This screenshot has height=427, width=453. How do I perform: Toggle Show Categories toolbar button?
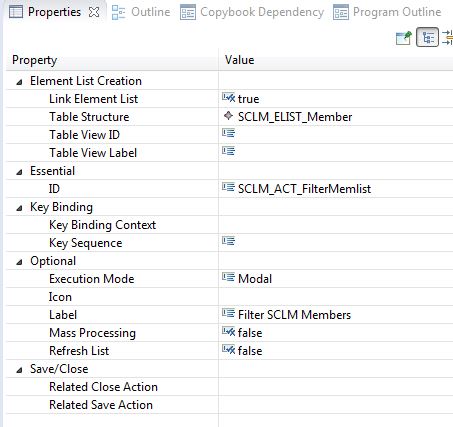427,37
